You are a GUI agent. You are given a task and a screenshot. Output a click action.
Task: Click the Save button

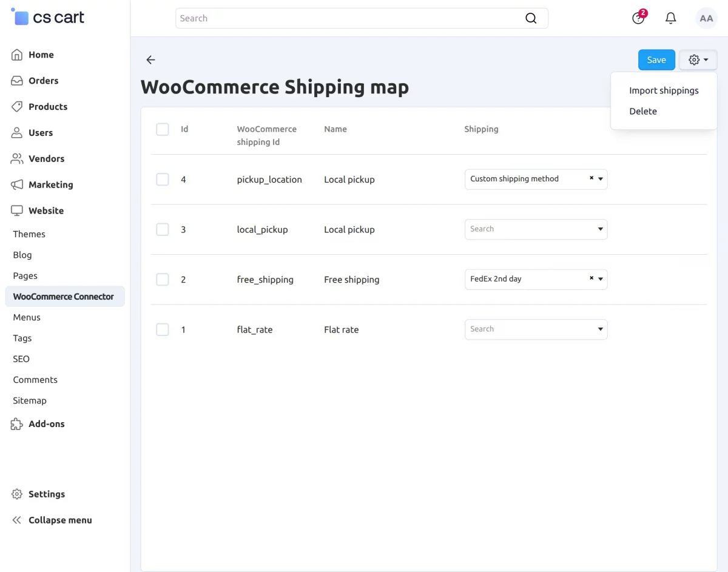[656, 60]
